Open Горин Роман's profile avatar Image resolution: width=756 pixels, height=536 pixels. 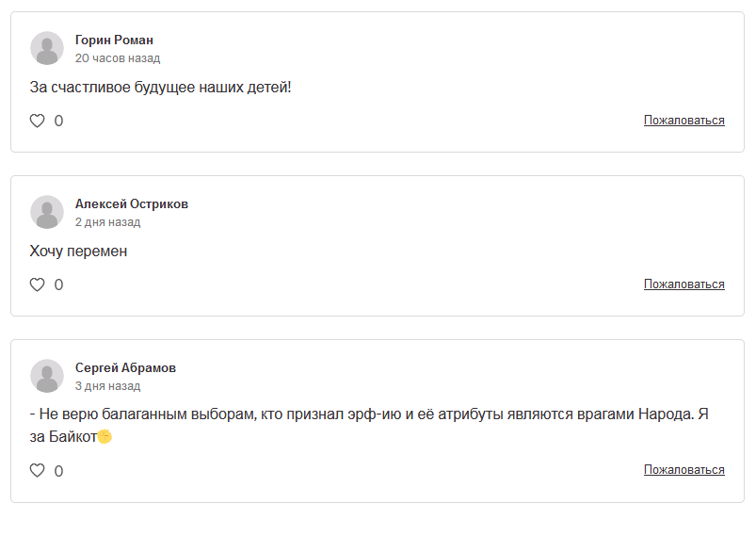pos(47,48)
